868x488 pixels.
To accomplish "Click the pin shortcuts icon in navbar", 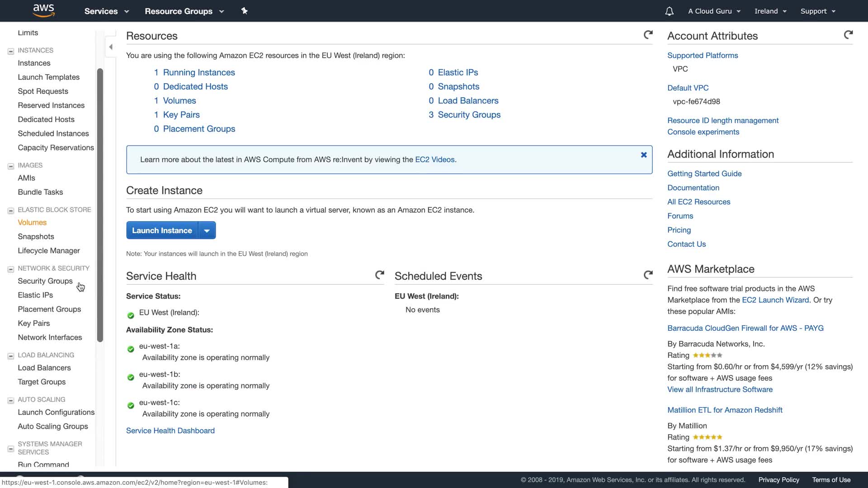I will [x=245, y=11].
